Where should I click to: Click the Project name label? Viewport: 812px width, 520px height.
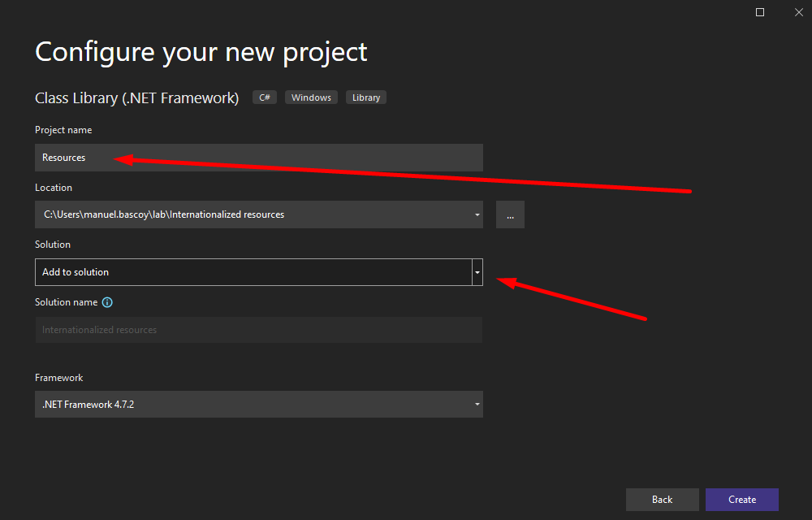coord(63,130)
